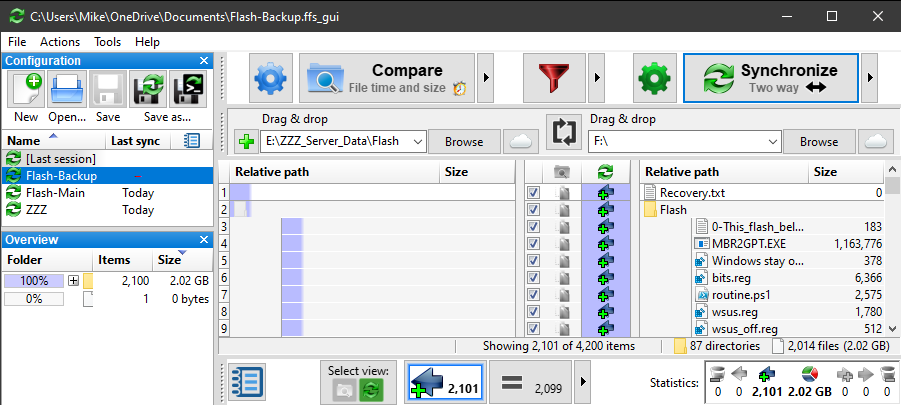Select ZZZ configuration
Viewport: 901px width, 405px height.
(107, 210)
